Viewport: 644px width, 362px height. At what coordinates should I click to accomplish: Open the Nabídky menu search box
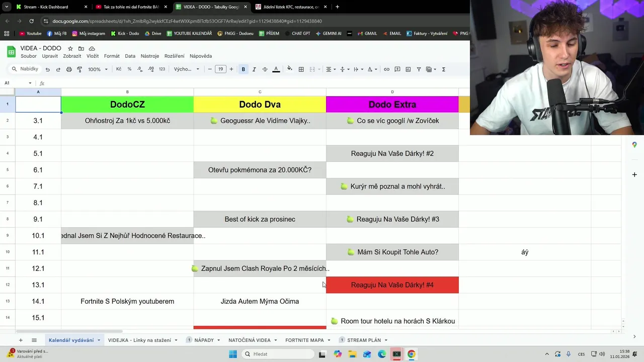(x=25, y=69)
